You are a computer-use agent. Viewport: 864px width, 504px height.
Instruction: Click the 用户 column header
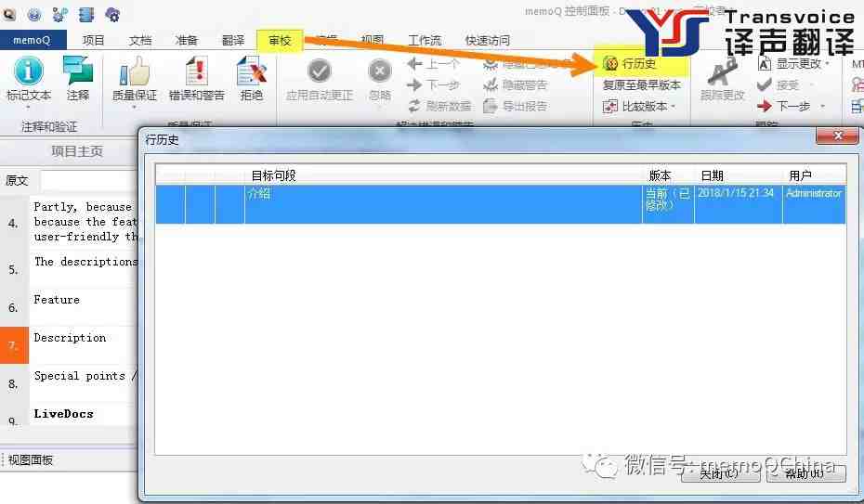(x=815, y=175)
